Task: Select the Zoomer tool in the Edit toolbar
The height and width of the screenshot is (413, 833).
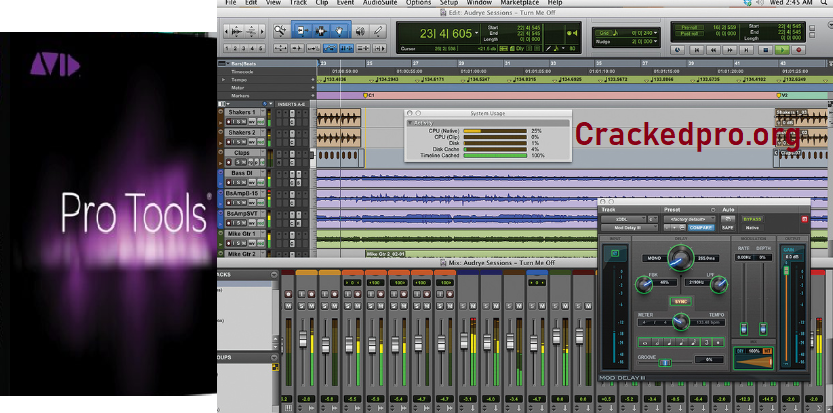Action: click(x=280, y=31)
